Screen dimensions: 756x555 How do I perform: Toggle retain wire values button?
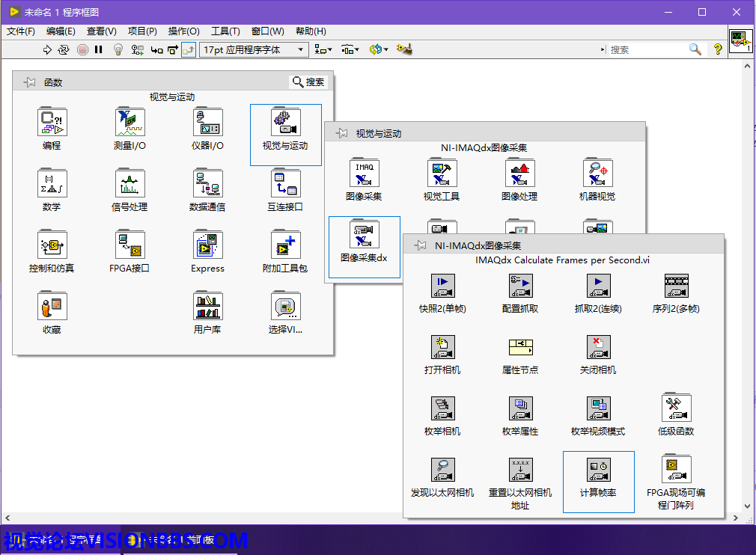pos(137,50)
